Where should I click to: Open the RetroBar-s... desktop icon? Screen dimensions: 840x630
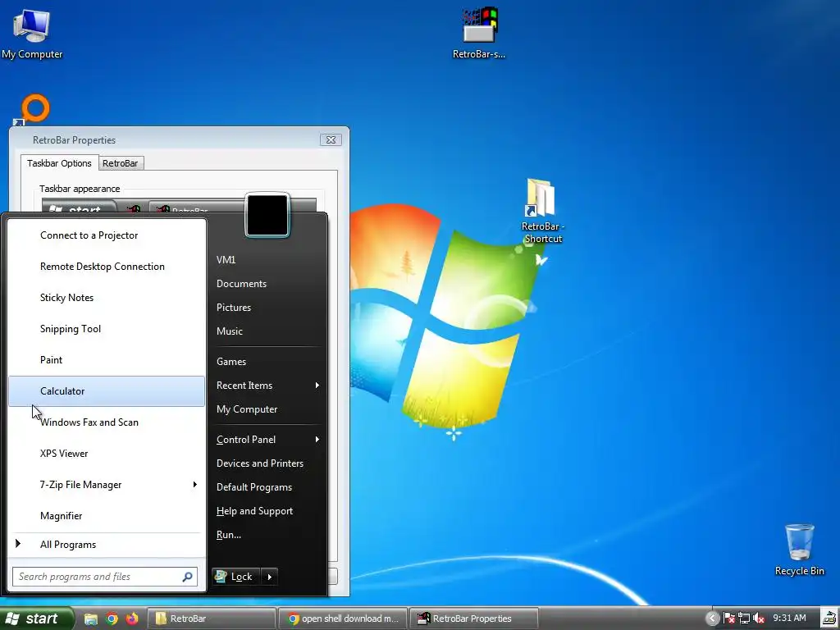(479, 33)
